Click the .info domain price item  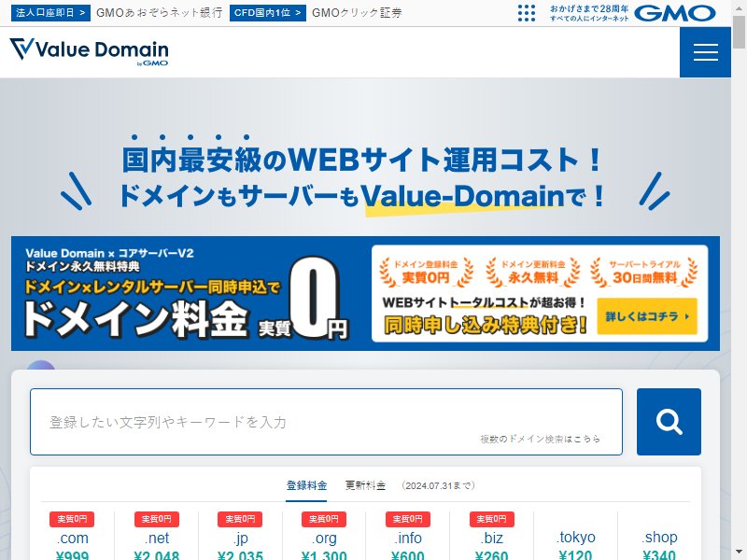click(408, 536)
